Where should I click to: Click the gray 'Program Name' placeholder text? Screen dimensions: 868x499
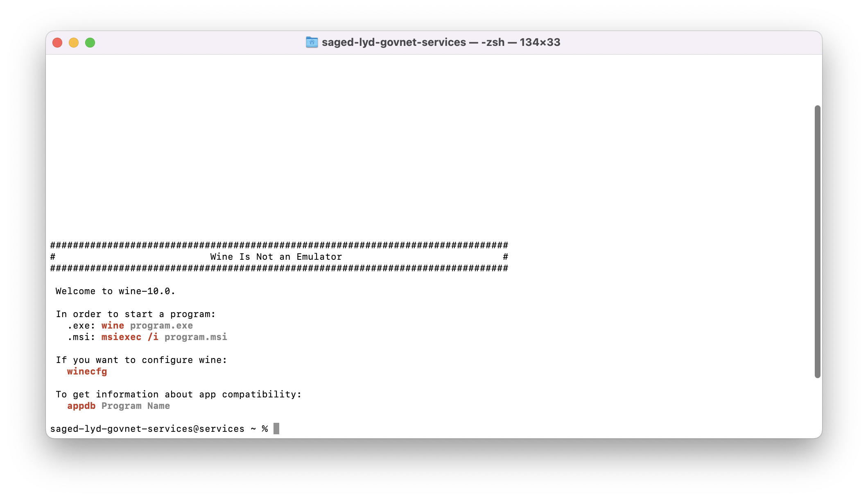(136, 406)
